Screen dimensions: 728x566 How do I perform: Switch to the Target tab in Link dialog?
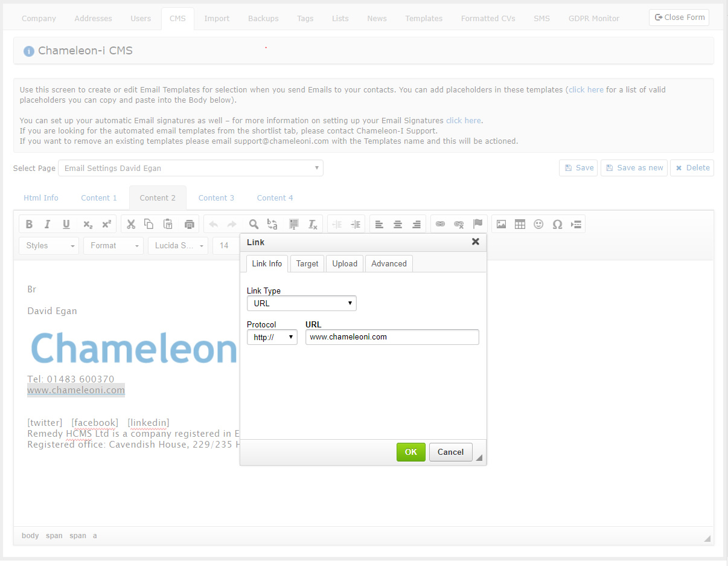(307, 263)
